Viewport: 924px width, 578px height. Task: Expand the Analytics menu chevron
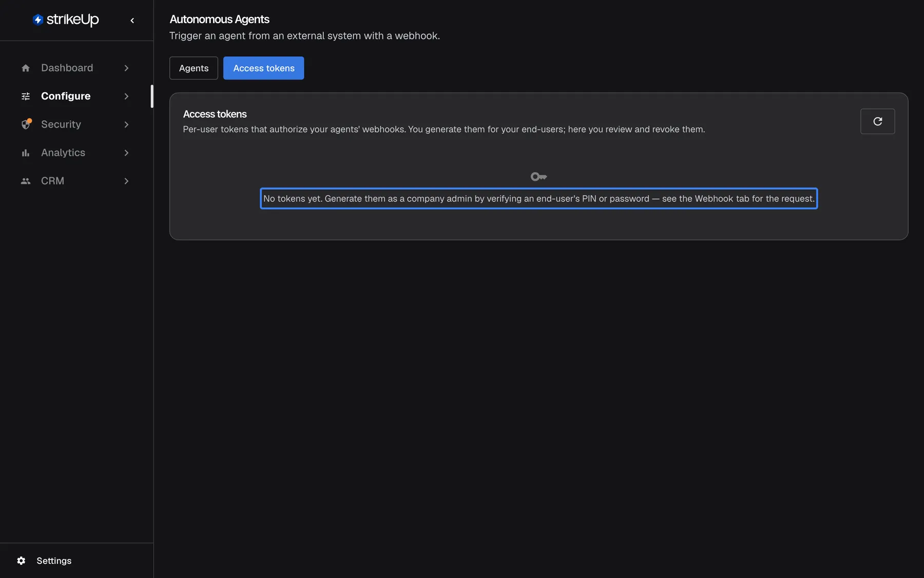[126, 153]
